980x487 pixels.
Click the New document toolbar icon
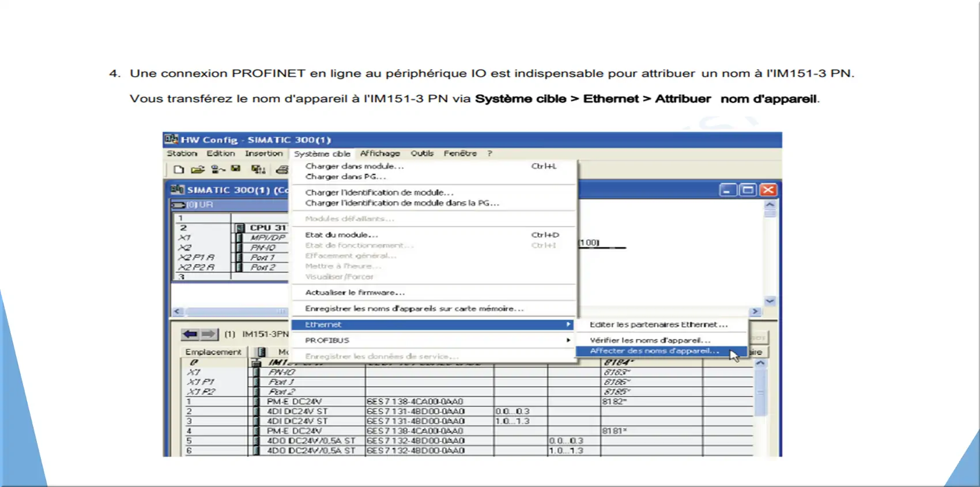(179, 169)
